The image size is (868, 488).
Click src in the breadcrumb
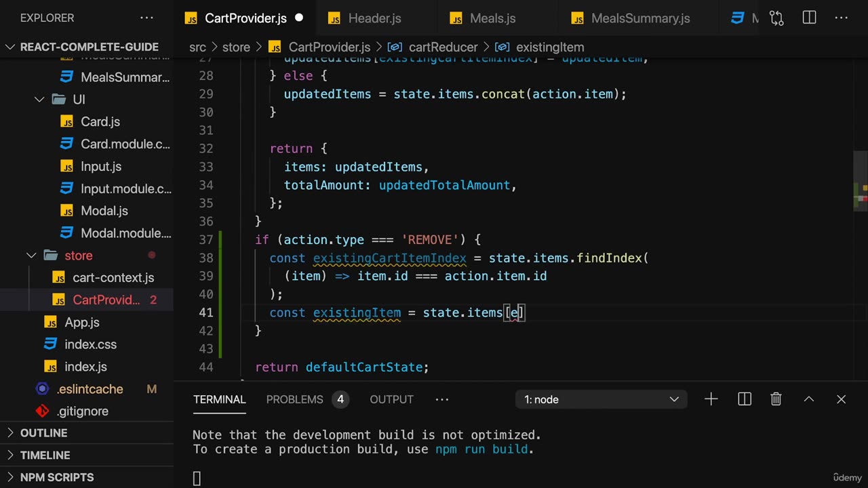coord(197,47)
